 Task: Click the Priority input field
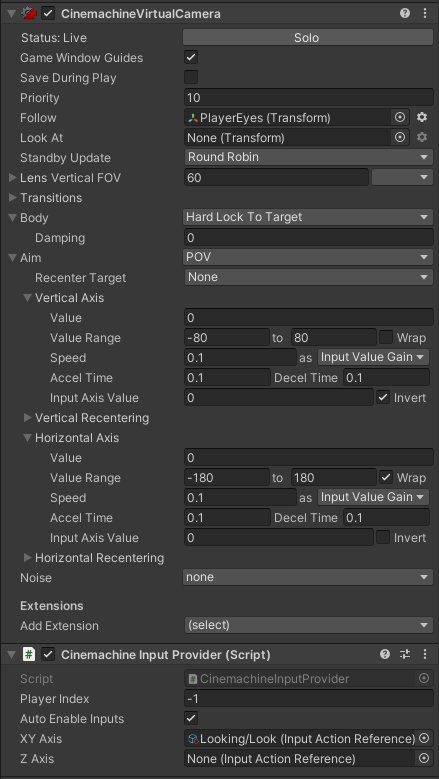(x=308, y=97)
